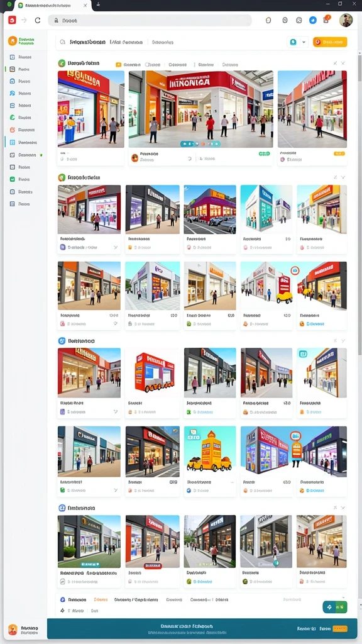362x644 pixels.
Task: Open the large center mall storefront thumbnail
Action: 200,109
